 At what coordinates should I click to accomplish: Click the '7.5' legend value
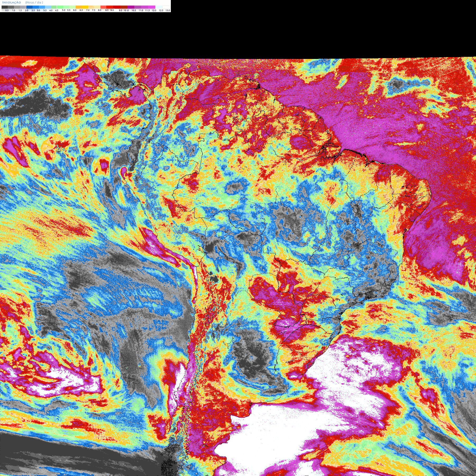pos(94,10)
